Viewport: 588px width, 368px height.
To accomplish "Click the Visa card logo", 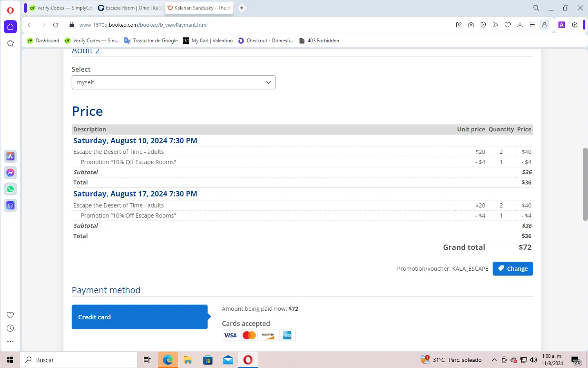I will coord(230,335).
